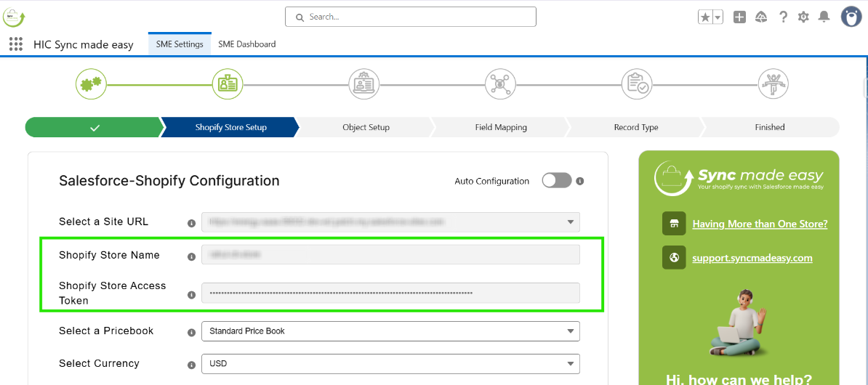
Task: Switch to SME Dashboard tab
Action: click(247, 44)
